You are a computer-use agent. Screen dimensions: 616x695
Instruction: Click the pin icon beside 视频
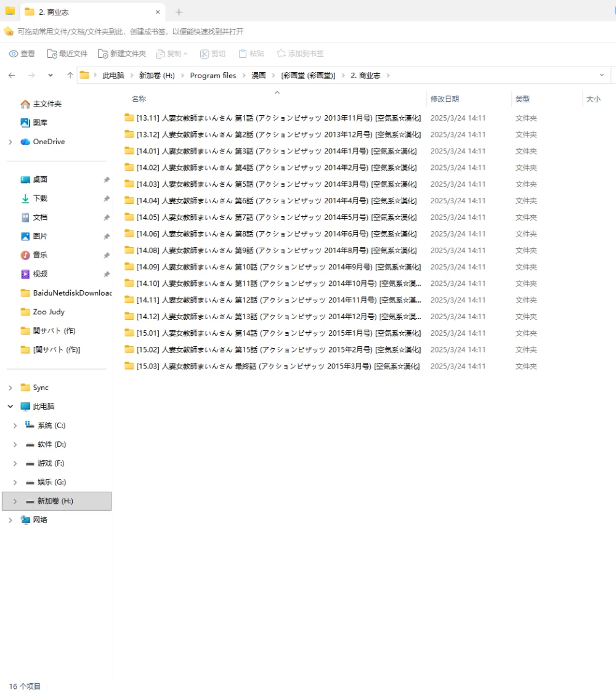tap(107, 274)
